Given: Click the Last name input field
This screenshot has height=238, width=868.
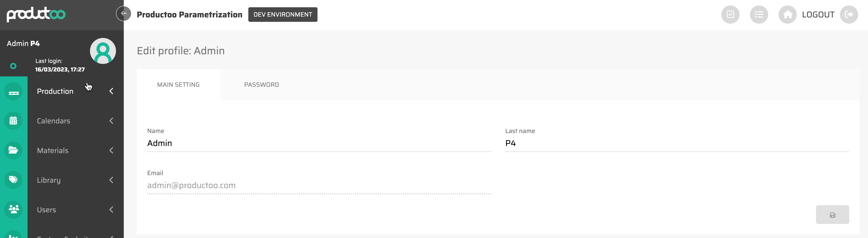Looking at the screenshot, I should click(x=677, y=143).
